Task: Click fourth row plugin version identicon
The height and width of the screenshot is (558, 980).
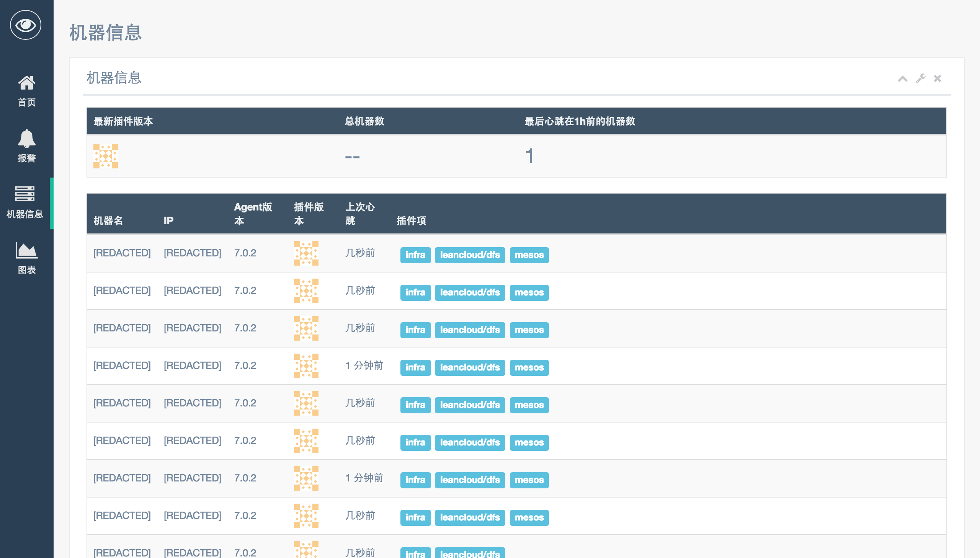Action: click(x=306, y=366)
